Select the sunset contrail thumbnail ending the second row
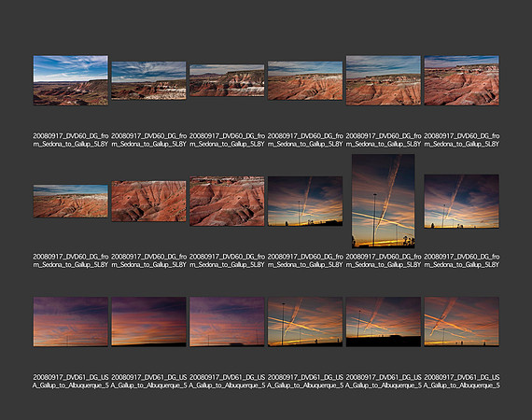The width and height of the screenshot is (532, 420). (461, 202)
